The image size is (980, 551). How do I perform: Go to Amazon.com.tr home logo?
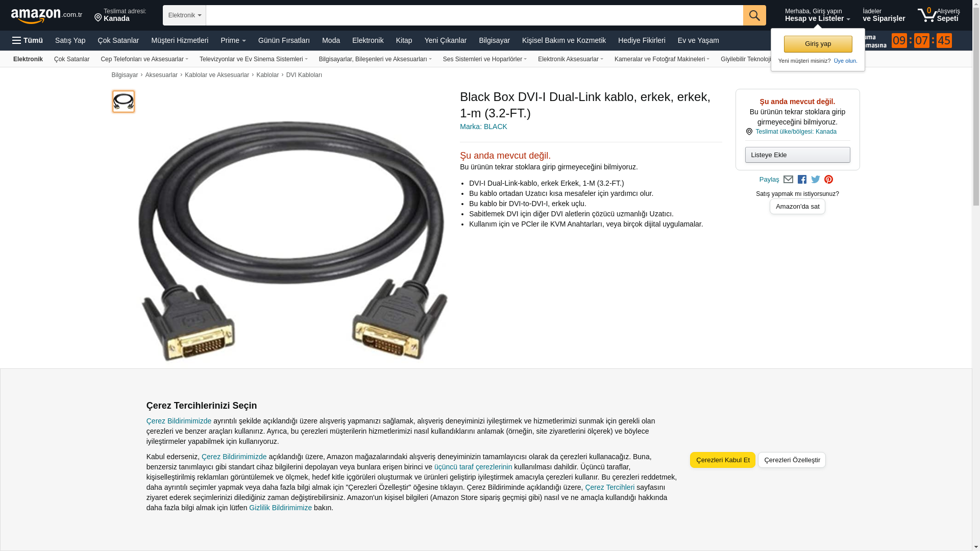coord(46,15)
